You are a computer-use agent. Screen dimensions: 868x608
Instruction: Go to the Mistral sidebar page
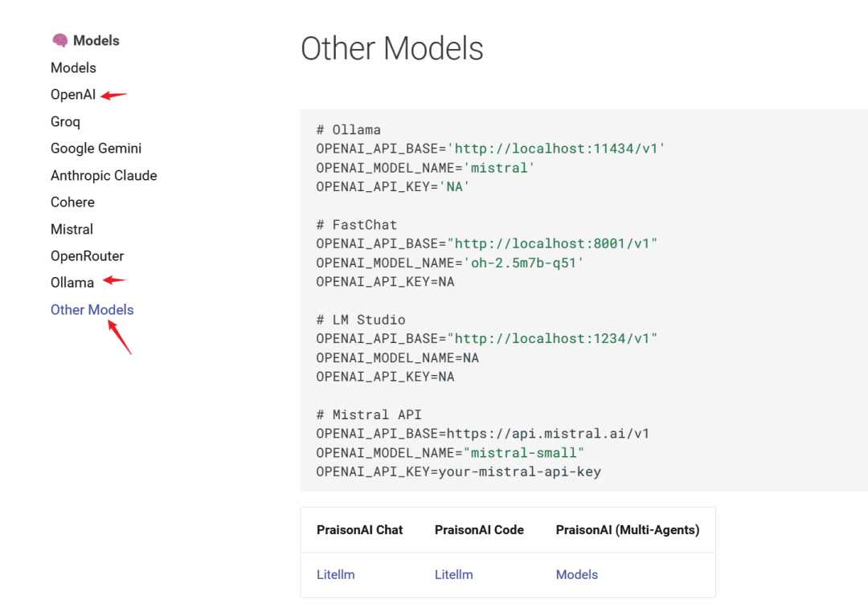pos(72,230)
